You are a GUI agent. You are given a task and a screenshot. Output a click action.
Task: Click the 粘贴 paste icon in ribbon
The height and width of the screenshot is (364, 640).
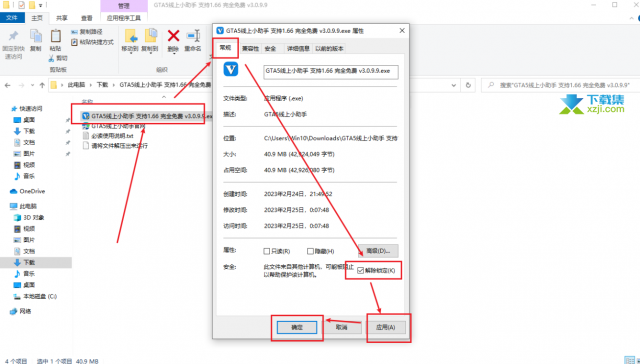56,36
